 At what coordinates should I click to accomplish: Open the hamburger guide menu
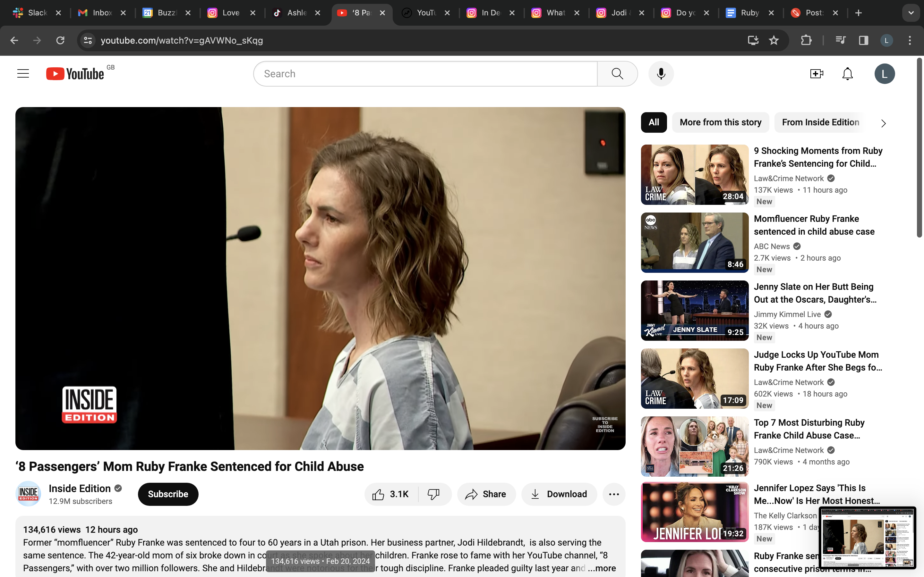click(x=22, y=73)
